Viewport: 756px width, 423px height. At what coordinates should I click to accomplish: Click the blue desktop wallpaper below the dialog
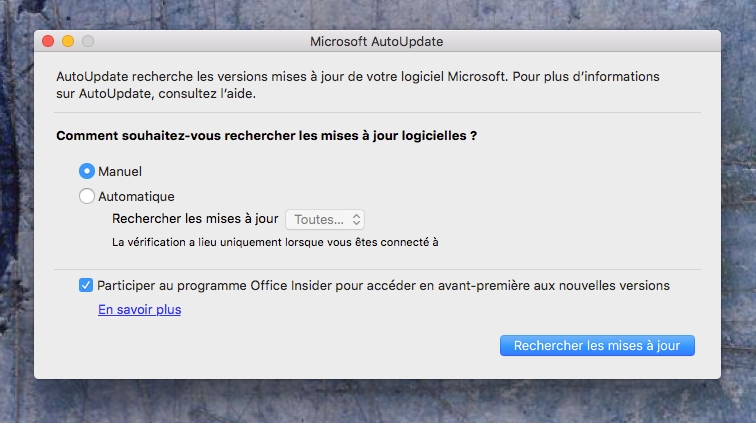[378, 401]
